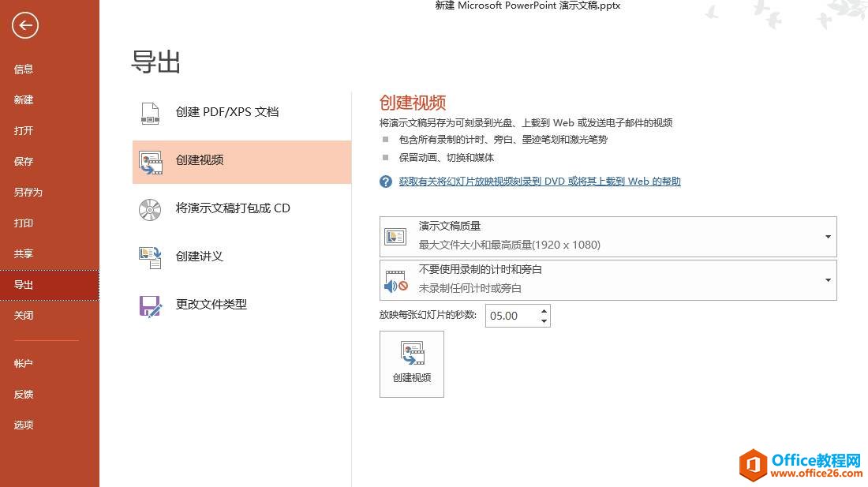This screenshot has height=487, width=868.
Task: Increase seconds per slide with the up stepper
Action: point(544,311)
